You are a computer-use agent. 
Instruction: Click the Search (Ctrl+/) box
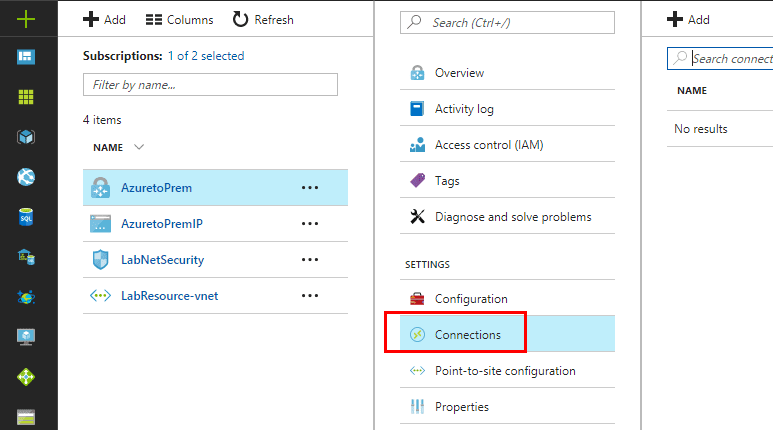pos(507,21)
